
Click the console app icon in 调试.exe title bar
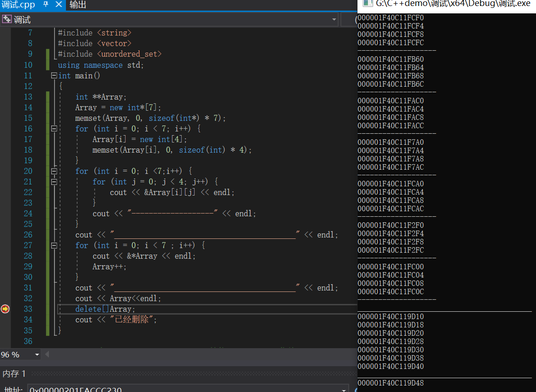367,4
